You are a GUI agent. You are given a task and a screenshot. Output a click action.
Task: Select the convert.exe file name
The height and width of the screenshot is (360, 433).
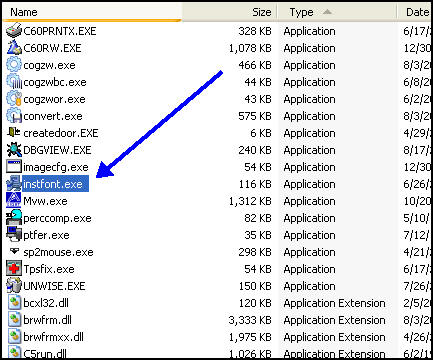(53, 116)
